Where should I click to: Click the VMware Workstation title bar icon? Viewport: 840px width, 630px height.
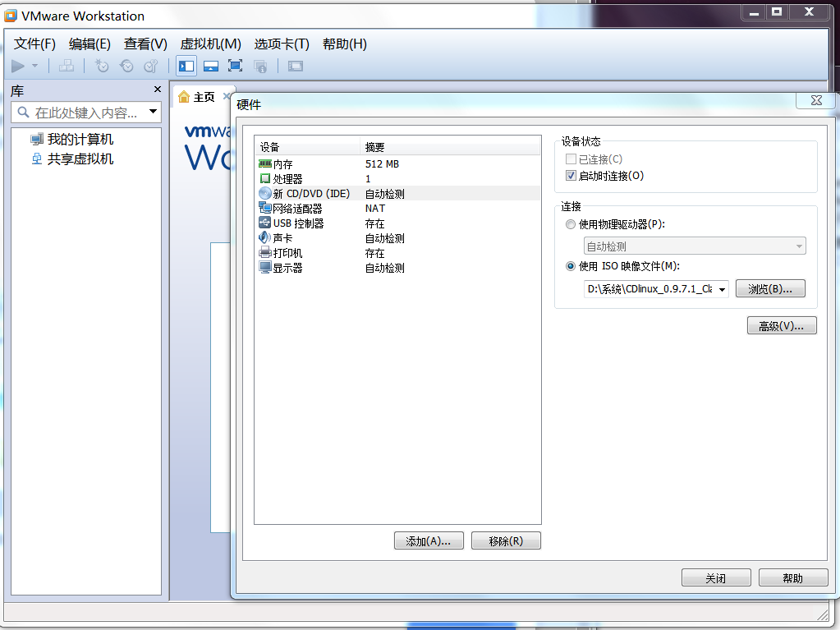10,16
